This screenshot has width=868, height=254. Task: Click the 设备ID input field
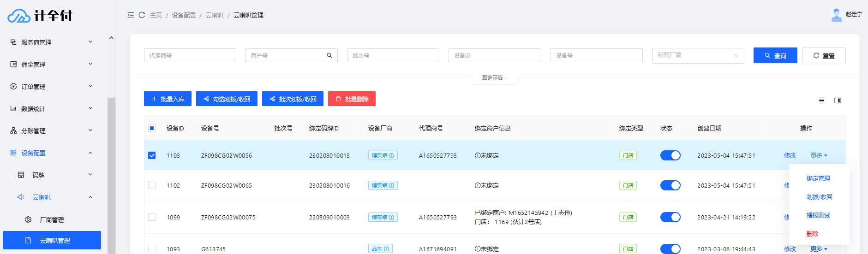tap(494, 55)
